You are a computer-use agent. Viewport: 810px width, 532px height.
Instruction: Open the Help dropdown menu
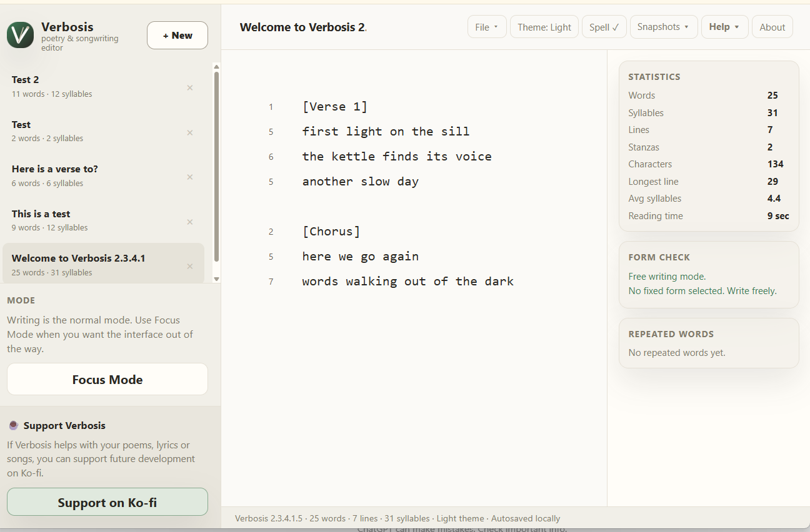[x=725, y=27]
